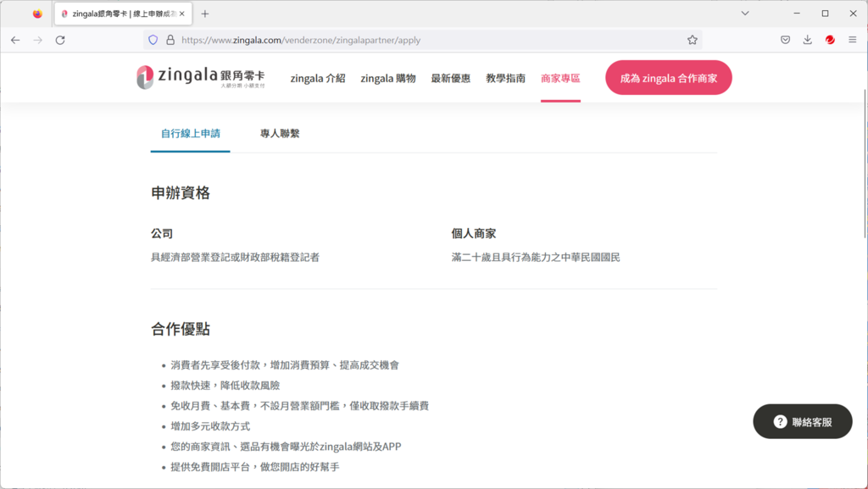
Task: Open 教學指南 menu item
Action: click(505, 79)
